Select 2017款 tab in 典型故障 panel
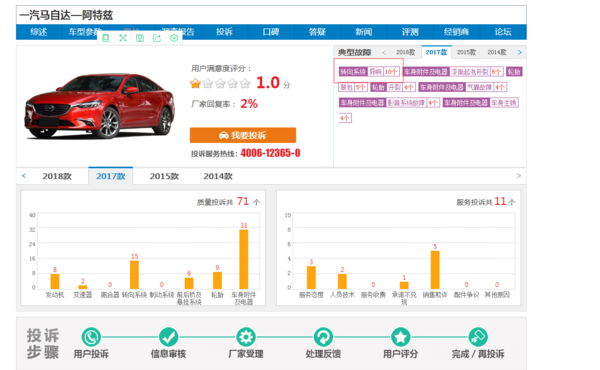This screenshot has height=370, width=600. (x=436, y=52)
